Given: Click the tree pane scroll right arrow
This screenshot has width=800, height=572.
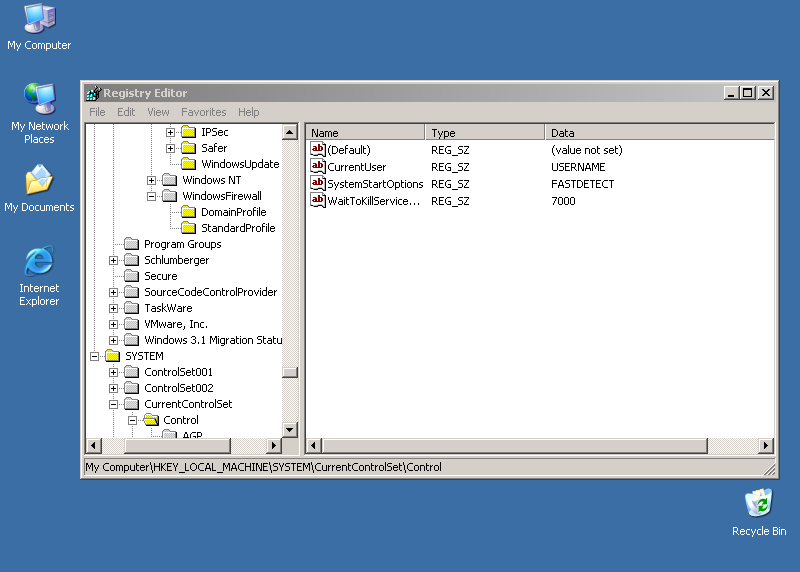Looking at the screenshot, I should 274,445.
